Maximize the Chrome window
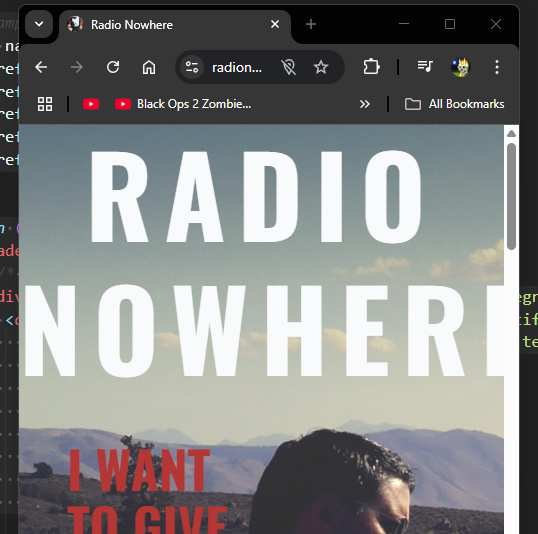 pos(450,24)
